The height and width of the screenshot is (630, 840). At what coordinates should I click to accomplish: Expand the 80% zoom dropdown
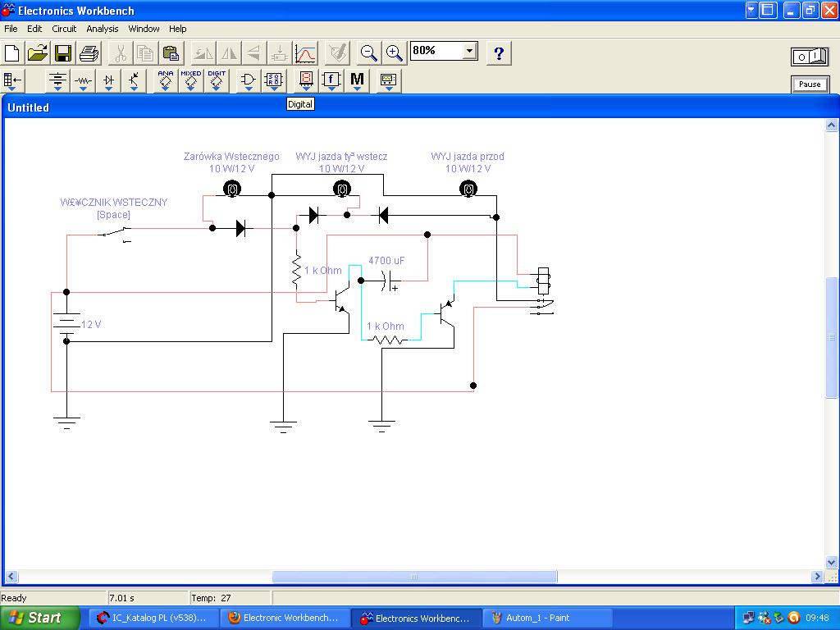469,51
